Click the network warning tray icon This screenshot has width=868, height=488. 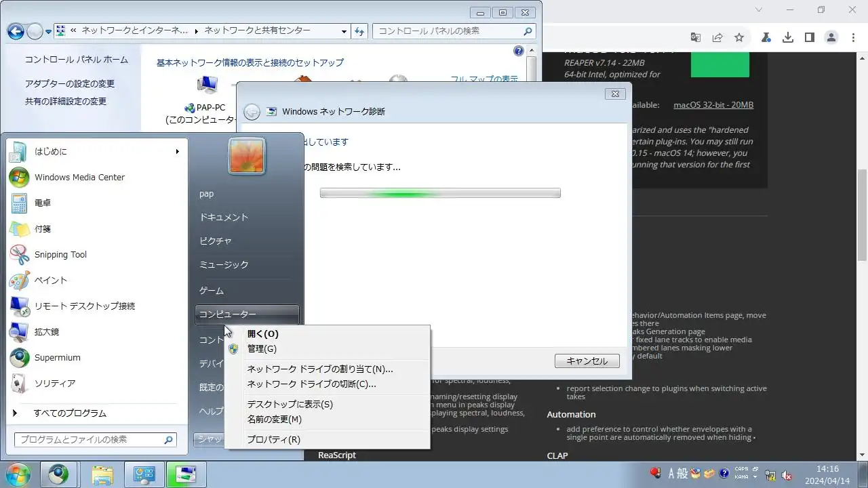point(771,474)
